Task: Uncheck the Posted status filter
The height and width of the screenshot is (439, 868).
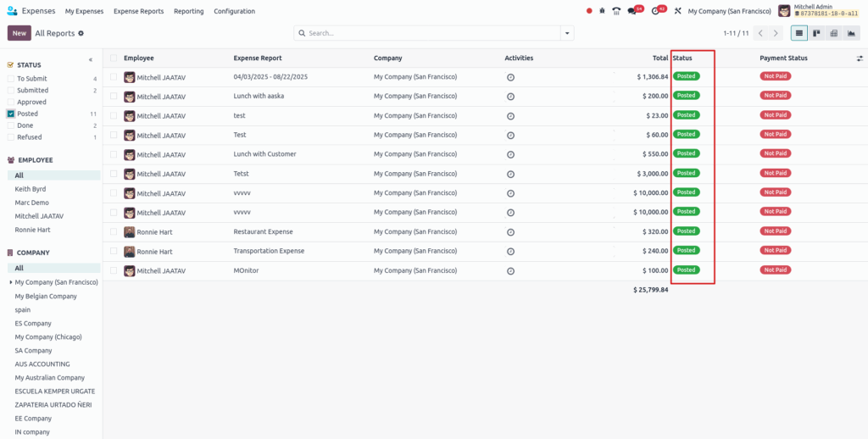Action: [x=11, y=114]
